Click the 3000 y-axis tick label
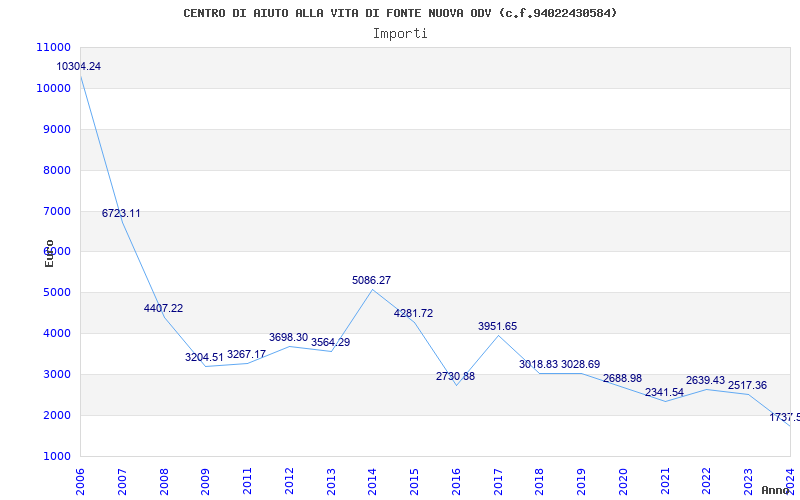Screen dimensions: 800x500 tap(56, 374)
